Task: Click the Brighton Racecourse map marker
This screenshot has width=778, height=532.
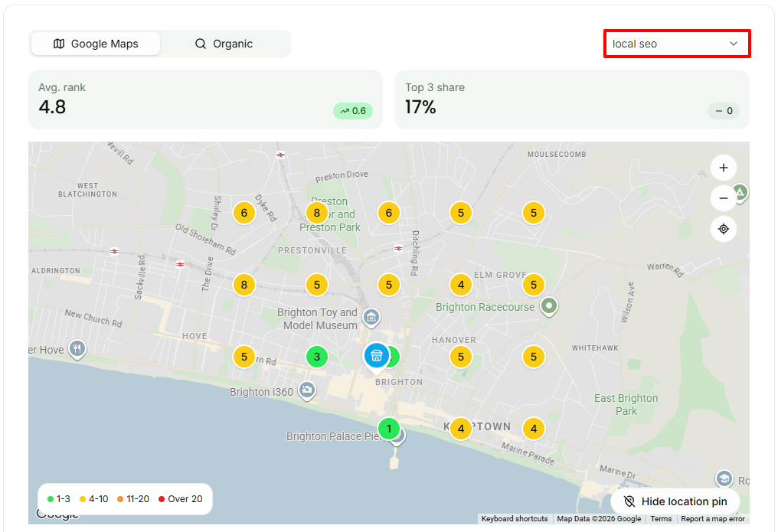Action: (548, 306)
